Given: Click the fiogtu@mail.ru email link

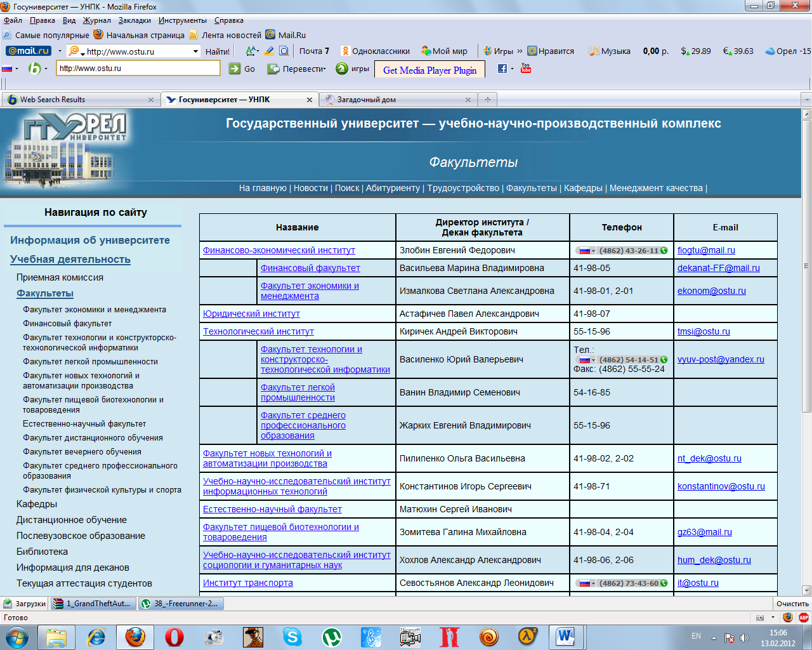Looking at the screenshot, I should (706, 250).
